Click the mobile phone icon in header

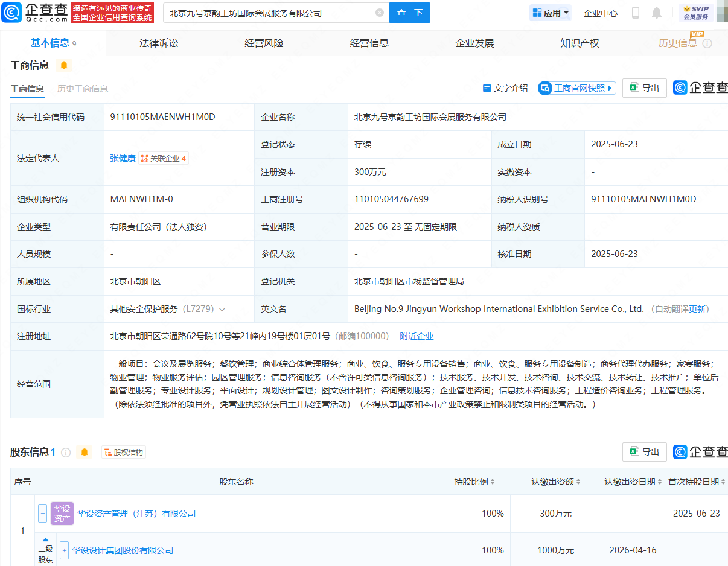pos(636,13)
